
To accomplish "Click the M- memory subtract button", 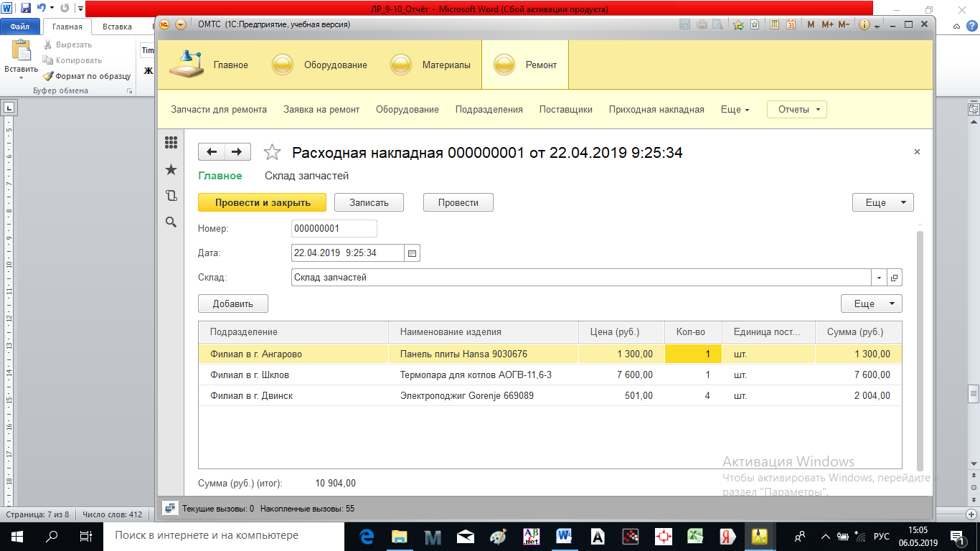I will pyautogui.click(x=844, y=24).
